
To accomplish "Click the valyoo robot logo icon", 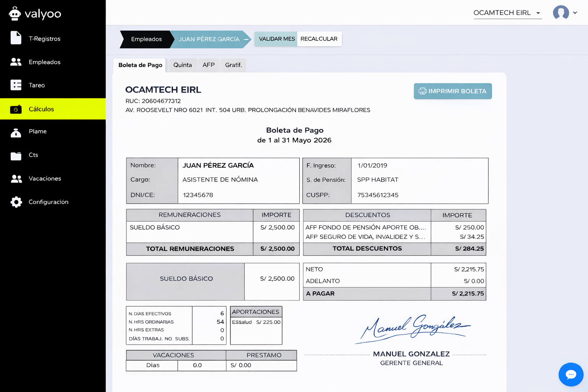I will (15, 14).
